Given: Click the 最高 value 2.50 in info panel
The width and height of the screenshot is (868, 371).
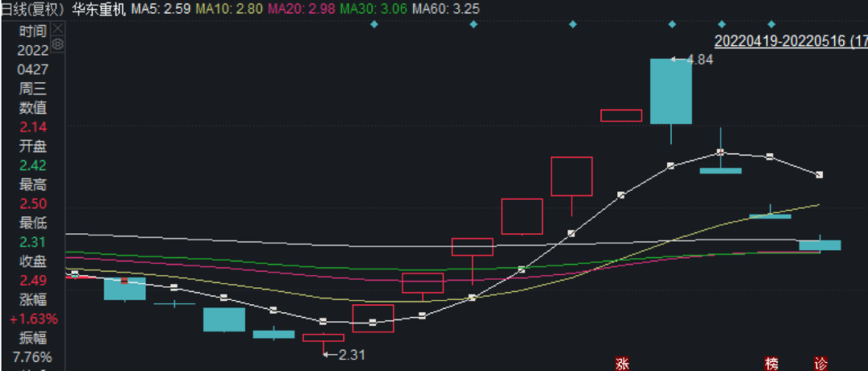Looking at the screenshot, I should tap(33, 204).
